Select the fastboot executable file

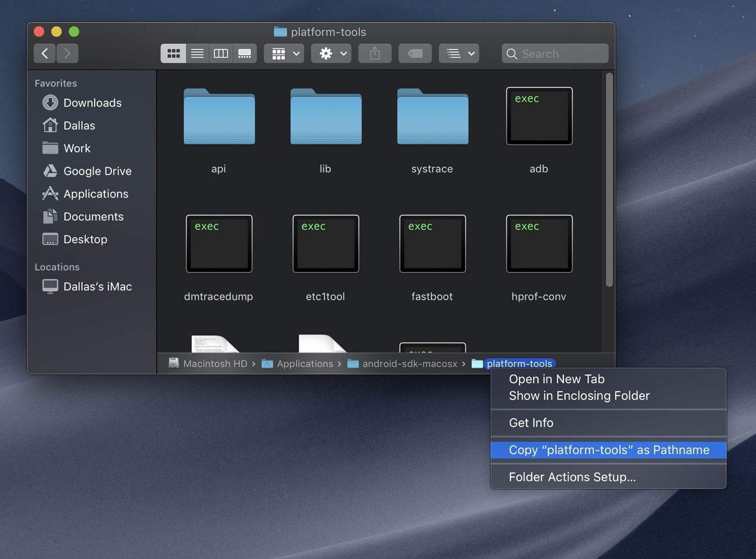point(432,244)
